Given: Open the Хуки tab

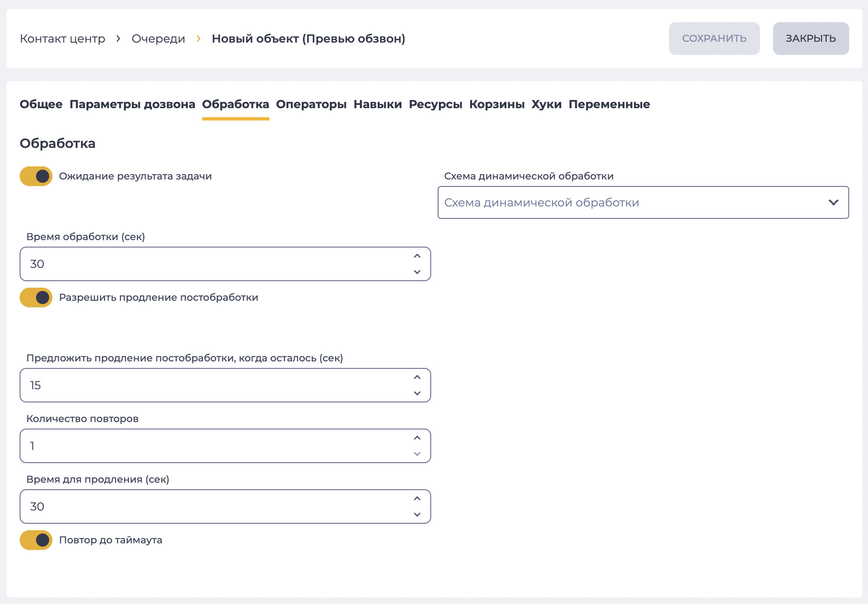Looking at the screenshot, I should (x=547, y=104).
